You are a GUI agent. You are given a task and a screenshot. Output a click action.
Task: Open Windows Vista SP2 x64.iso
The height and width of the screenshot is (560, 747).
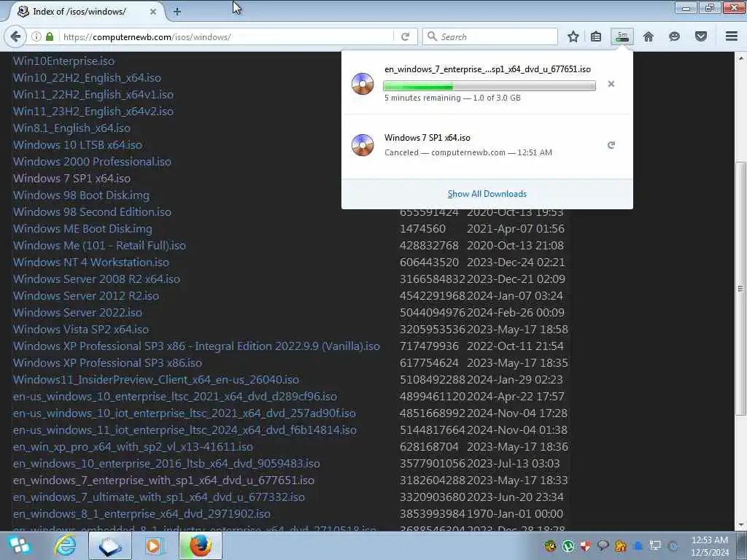(x=81, y=329)
